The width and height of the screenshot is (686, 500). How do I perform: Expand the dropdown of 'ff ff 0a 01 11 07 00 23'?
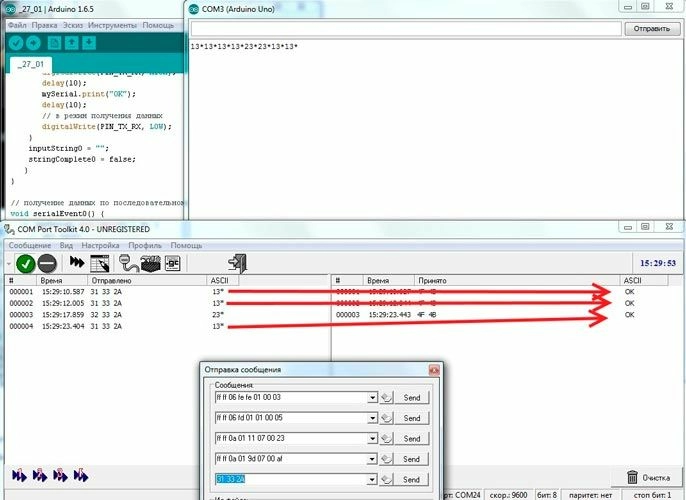[x=373, y=438]
